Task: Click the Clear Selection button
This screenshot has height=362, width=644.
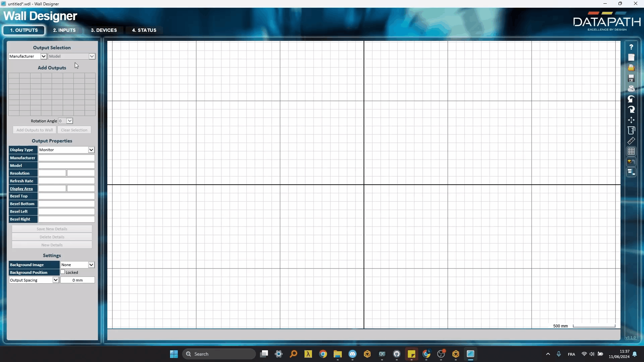Action: click(x=74, y=130)
